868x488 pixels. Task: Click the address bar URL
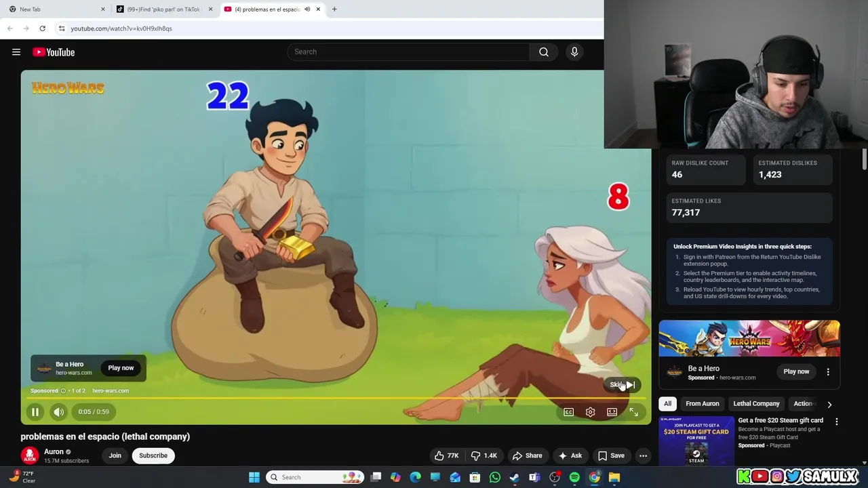pos(121,28)
